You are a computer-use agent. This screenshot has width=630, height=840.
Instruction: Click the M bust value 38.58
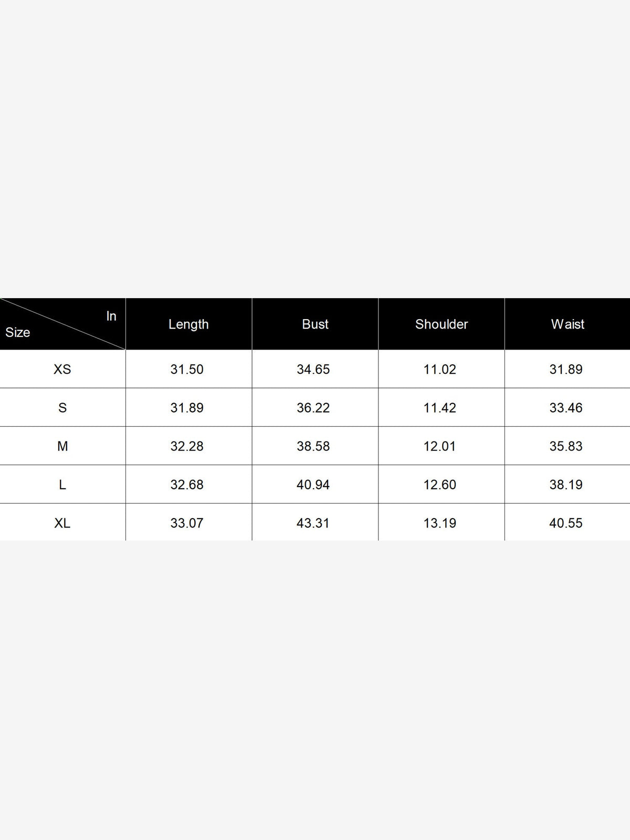[313, 446]
